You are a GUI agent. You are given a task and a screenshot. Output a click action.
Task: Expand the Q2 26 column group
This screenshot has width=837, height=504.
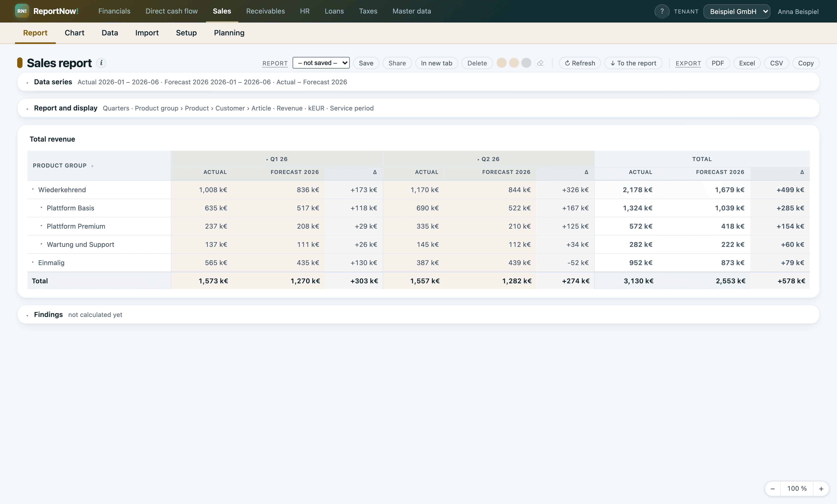click(479, 159)
